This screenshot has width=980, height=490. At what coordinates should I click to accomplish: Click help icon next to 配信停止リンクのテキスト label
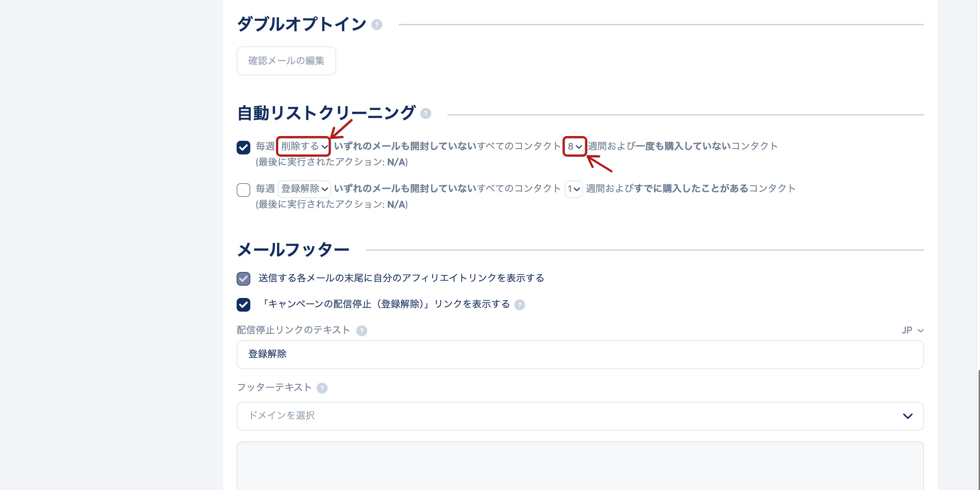pyautogui.click(x=361, y=331)
